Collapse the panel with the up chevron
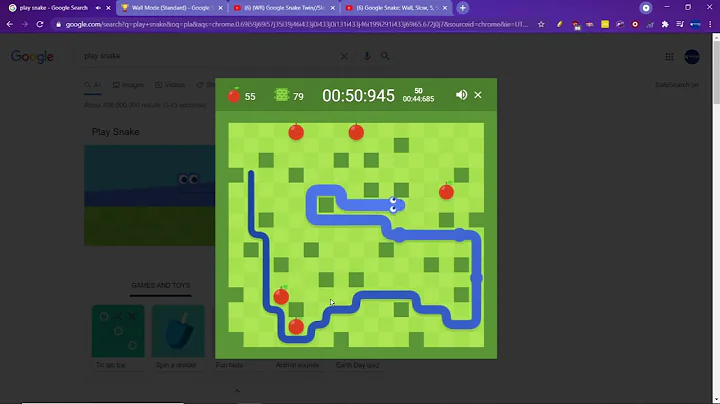 [237, 391]
